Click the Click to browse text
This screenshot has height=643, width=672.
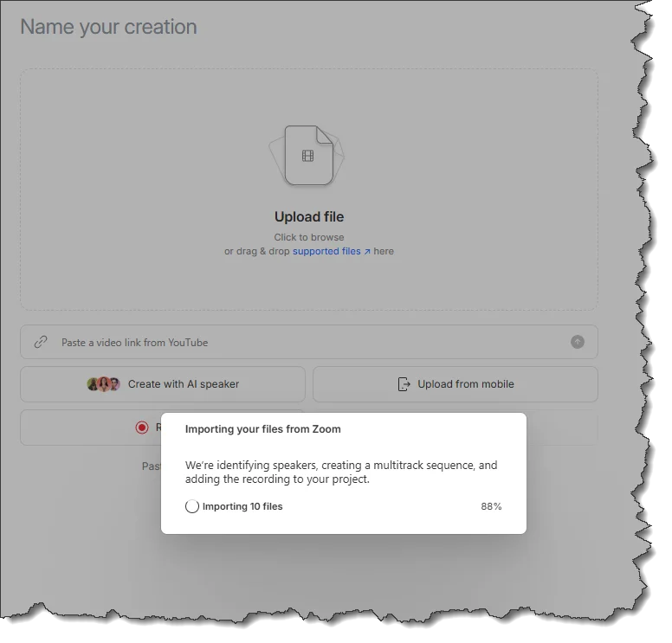309,237
